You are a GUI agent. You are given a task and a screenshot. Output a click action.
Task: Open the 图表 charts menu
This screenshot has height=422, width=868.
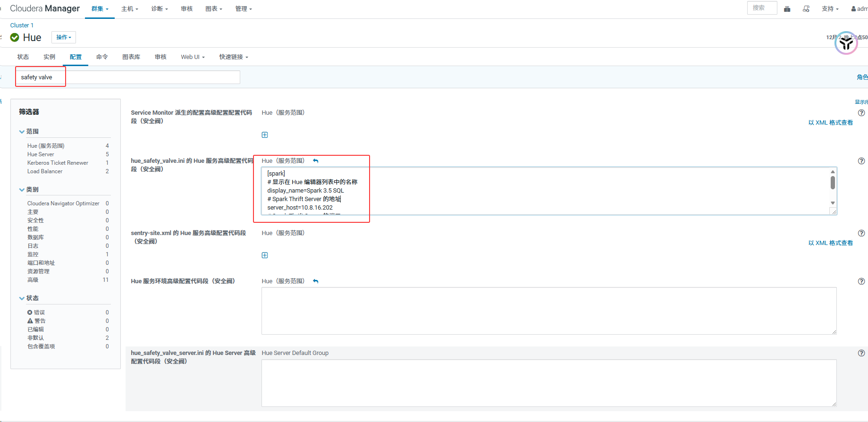point(214,9)
